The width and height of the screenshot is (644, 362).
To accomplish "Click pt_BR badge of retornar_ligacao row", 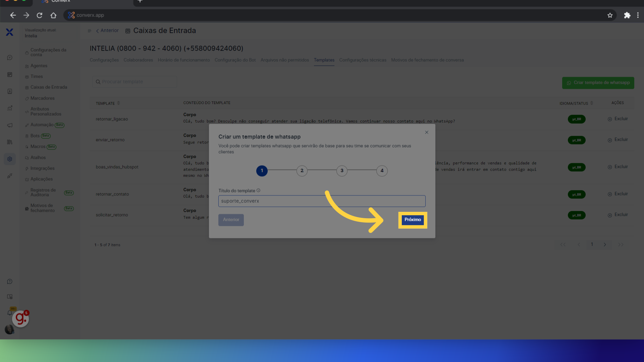I will tap(577, 119).
